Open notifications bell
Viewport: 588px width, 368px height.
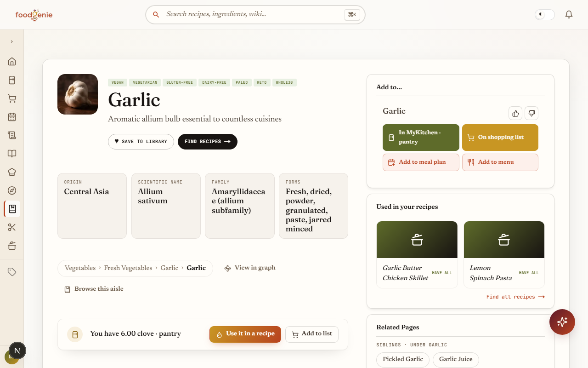(569, 15)
